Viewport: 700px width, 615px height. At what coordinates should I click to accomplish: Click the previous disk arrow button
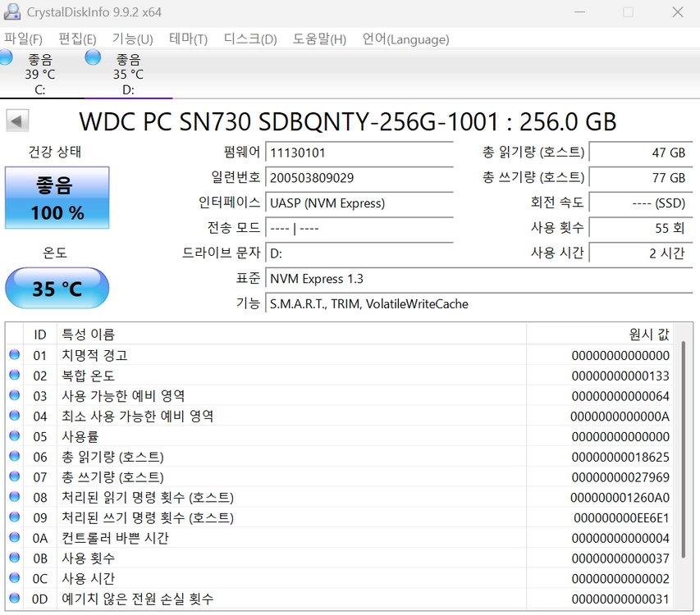17,121
